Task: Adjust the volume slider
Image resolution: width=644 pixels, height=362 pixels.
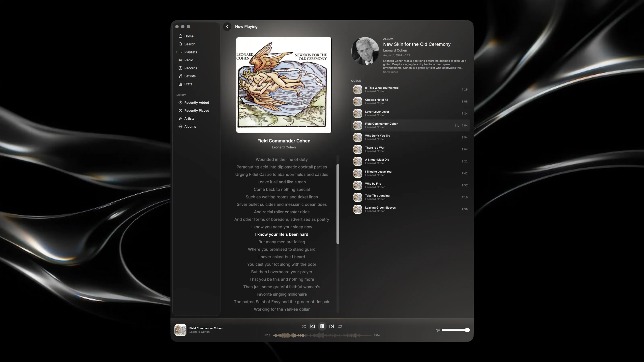Action: coord(455,330)
